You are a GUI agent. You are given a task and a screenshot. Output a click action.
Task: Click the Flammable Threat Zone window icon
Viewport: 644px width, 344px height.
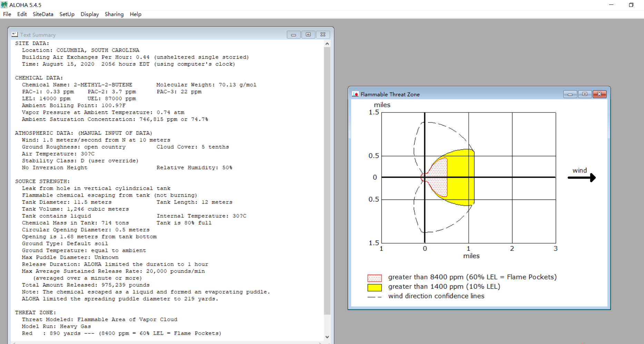[355, 94]
